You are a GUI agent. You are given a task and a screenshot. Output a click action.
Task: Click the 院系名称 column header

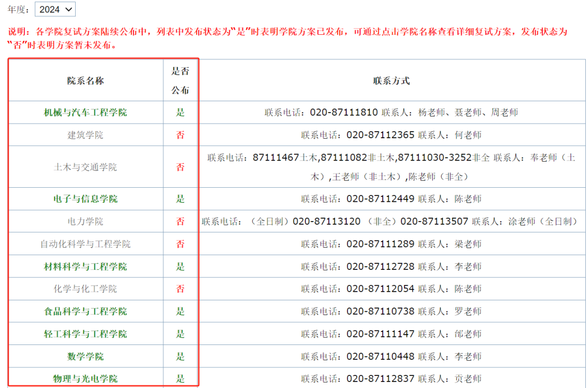[x=85, y=81]
